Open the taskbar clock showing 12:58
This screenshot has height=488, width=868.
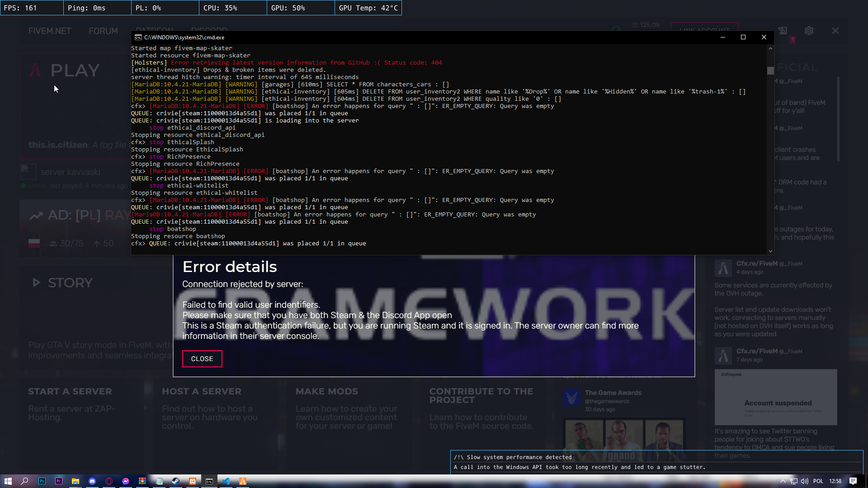click(x=835, y=481)
